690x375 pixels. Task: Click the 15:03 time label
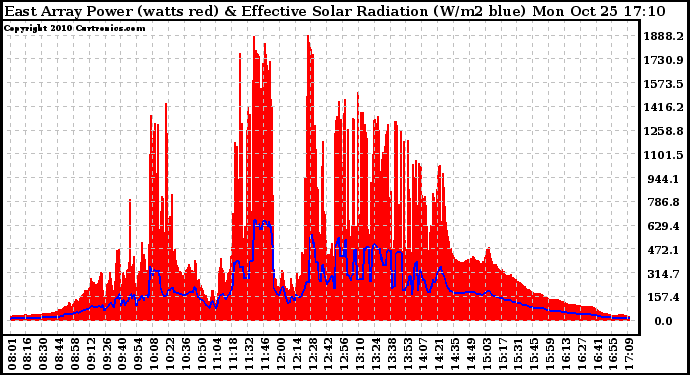point(486,354)
